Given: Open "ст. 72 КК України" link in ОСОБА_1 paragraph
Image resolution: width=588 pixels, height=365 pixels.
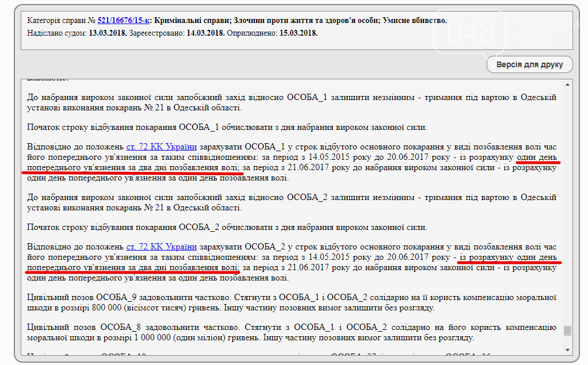Looking at the screenshot, I should pos(162,147).
